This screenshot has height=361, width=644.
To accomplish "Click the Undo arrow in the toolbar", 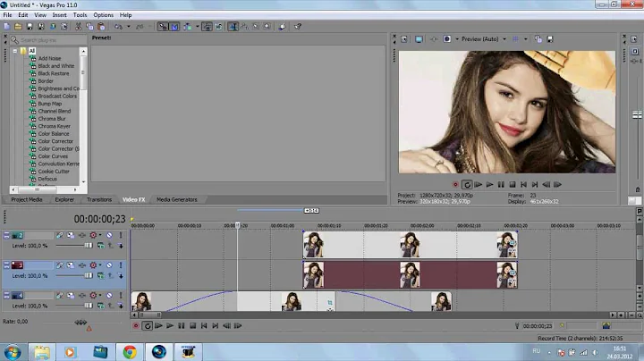I will click(x=118, y=26).
